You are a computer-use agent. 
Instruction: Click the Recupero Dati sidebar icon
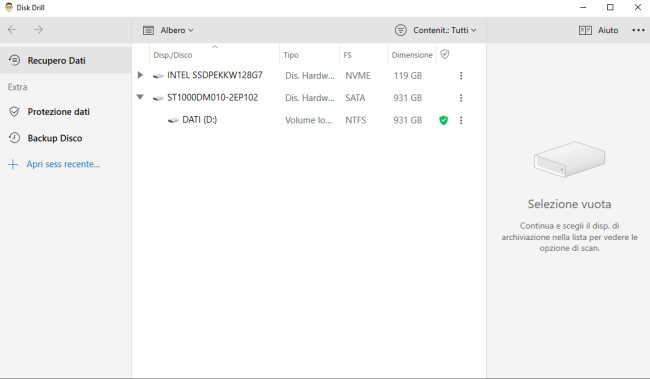tap(15, 60)
